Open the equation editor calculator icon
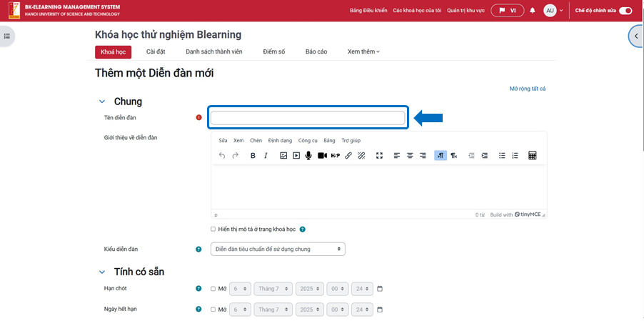Screen dimensions: 644x321 [x=533, y=155]
